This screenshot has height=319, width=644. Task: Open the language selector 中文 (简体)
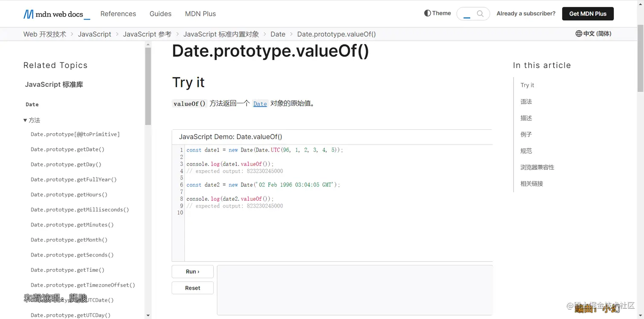pyautogui.click(x=593, y=34)
